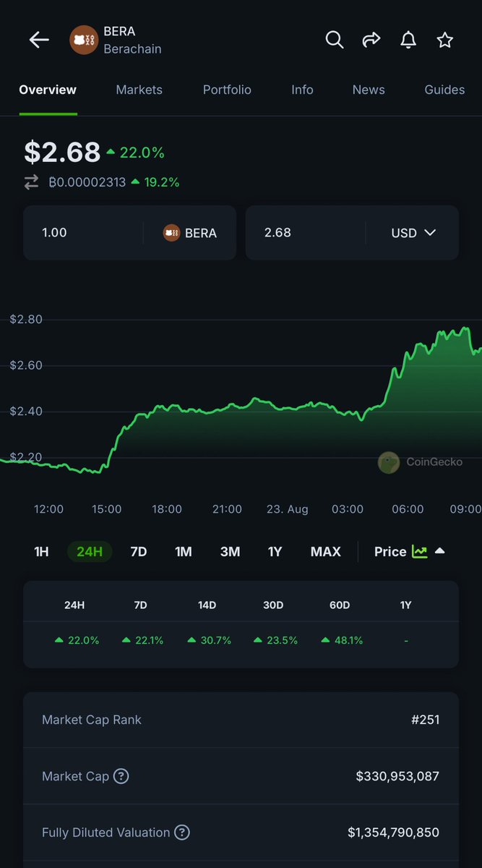Go back using the left arrow icon

coord(39,40)
